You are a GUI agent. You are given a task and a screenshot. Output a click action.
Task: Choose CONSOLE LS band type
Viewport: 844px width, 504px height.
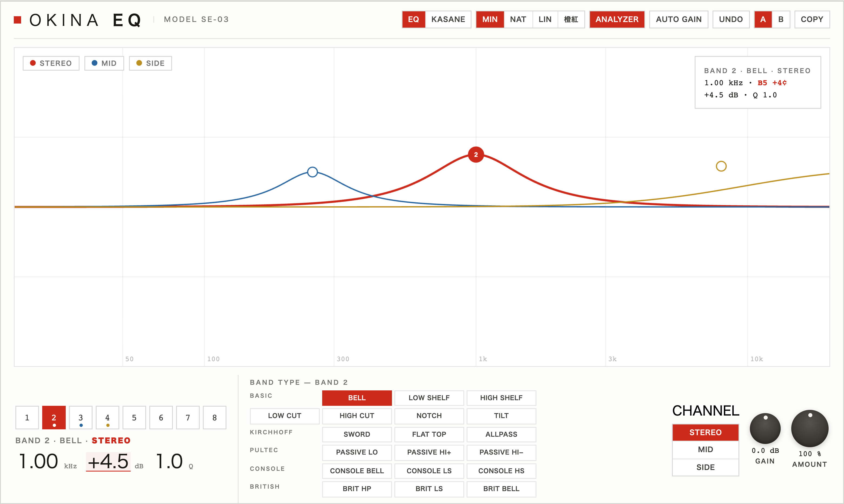[429, 471]
